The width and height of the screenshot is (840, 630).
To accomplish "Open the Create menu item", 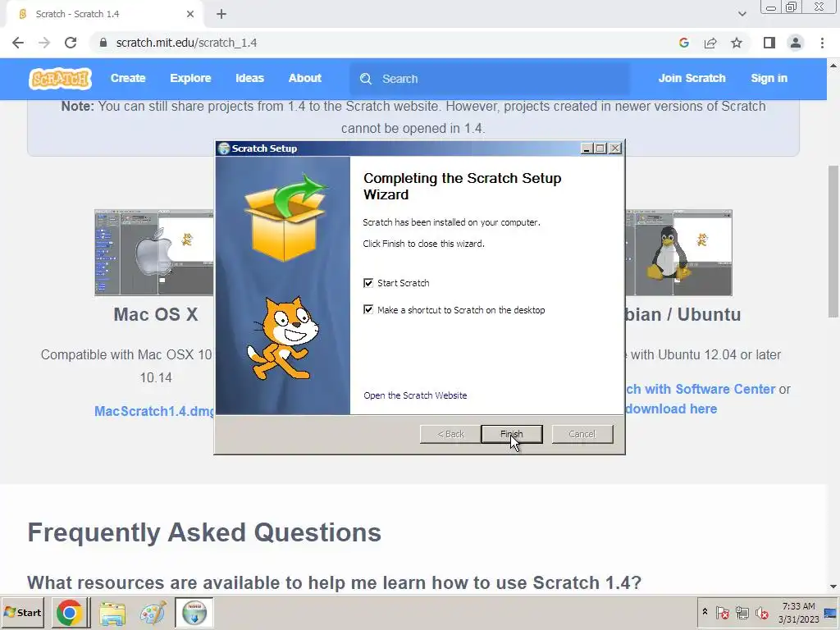I will point(128,78).
